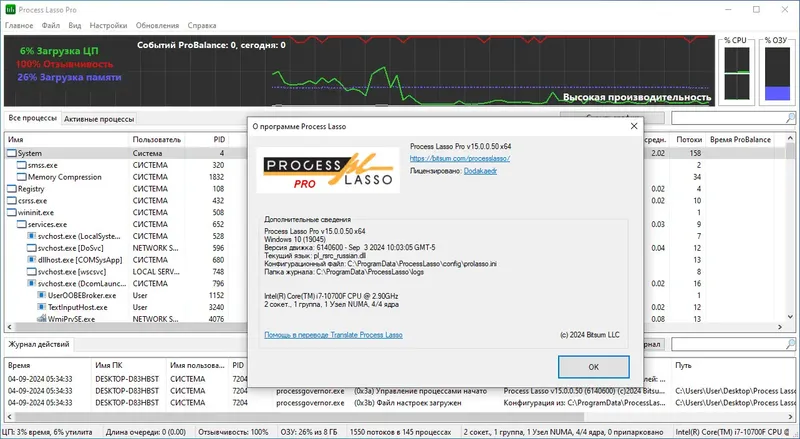The image size is (800, 439).
Task: Click ОЗУ: 26% из 8 ГБ status entry
Action: (309, 432)
